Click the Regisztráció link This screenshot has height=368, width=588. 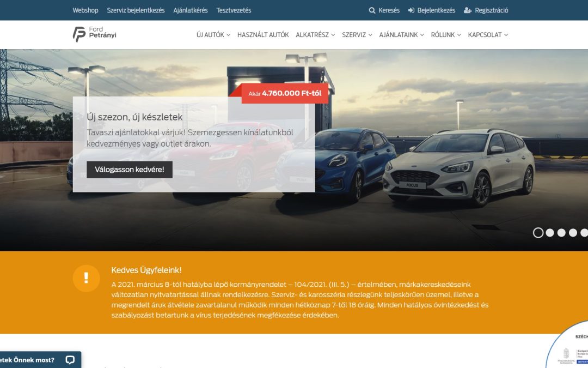click(x=486, y=10)
